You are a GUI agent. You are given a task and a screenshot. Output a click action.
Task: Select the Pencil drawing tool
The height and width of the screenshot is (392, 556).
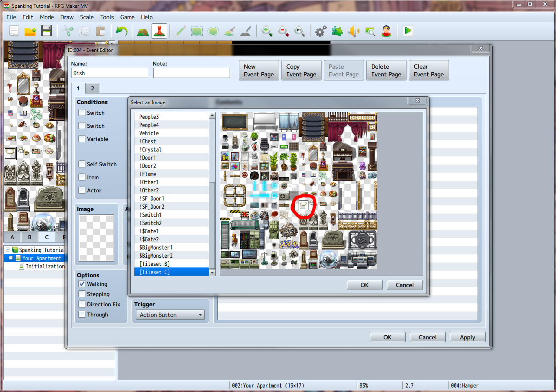181,31
